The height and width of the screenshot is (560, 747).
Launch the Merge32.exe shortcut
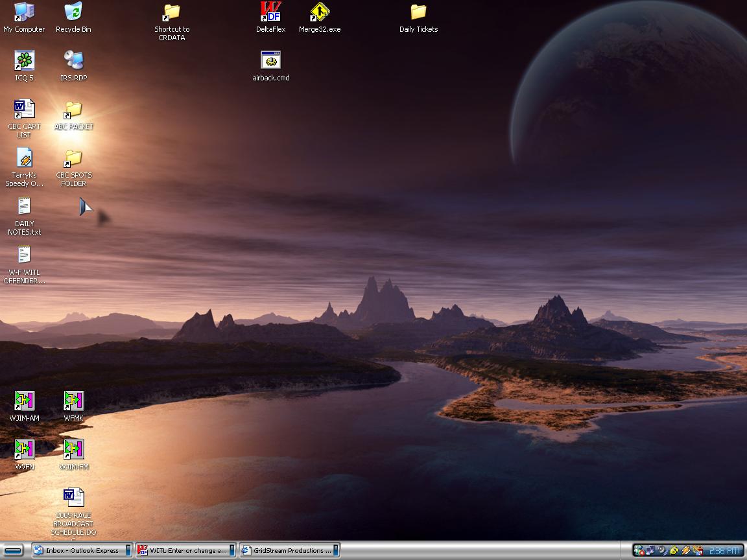coord(320,12)
